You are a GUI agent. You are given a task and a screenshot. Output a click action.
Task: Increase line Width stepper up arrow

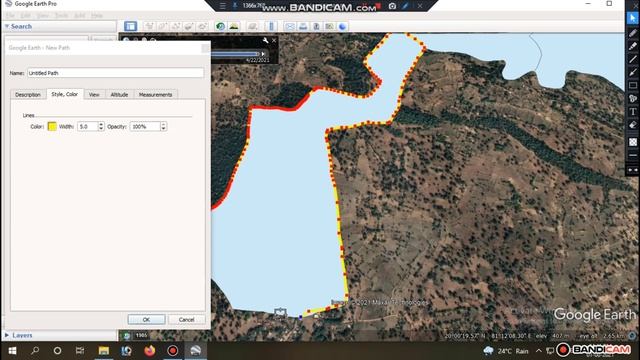pos(101,124)
